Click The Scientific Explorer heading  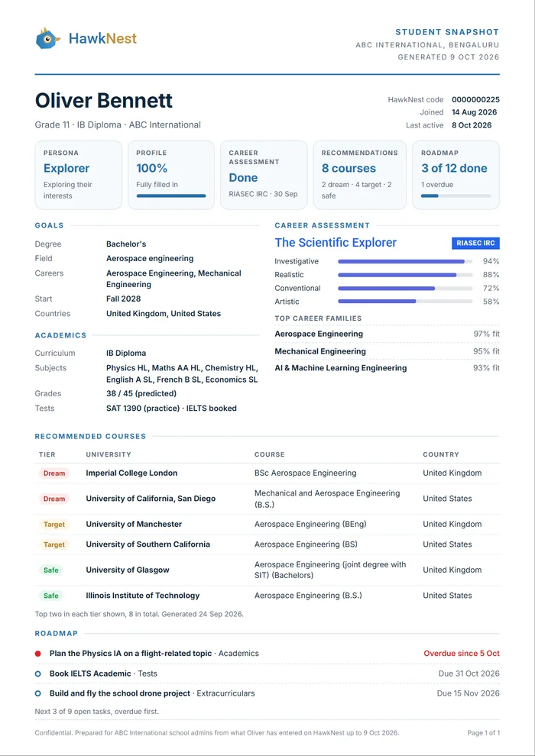point(336,243)
